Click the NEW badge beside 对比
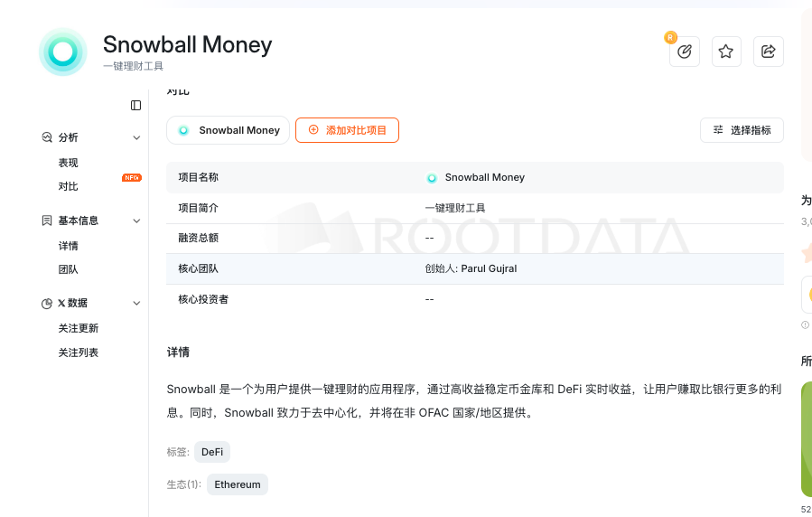Image resolution: width=812 pixels, height=517 pixels. (132, 178)
